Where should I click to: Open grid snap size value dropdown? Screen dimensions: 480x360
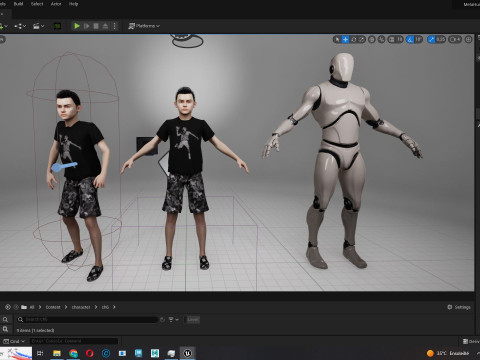point(400,39)
